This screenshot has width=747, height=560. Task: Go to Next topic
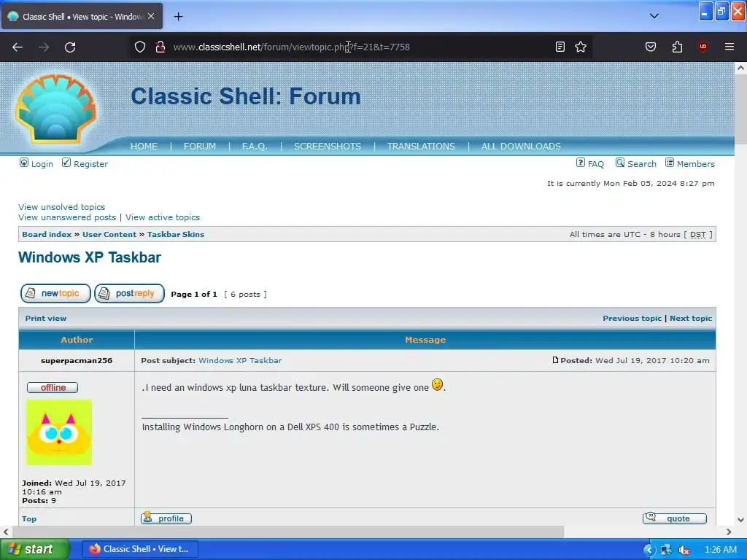[x=690, y=318]
